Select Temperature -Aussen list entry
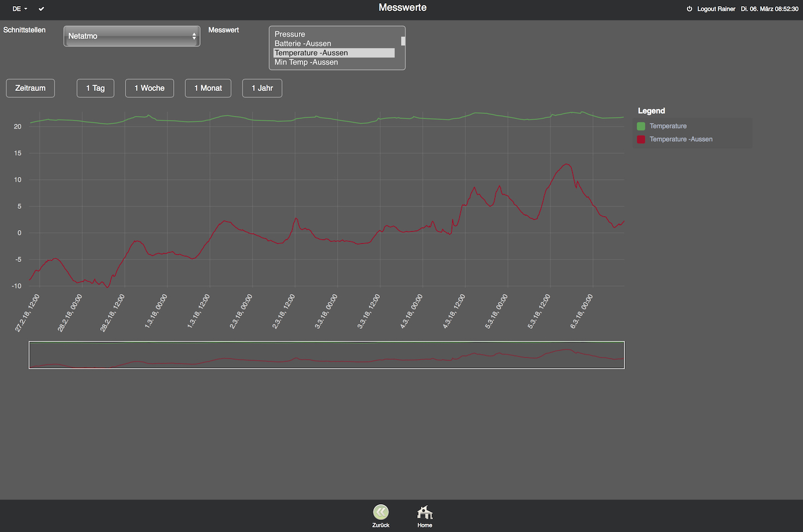803x532 pixels. [x=311, y=53]
